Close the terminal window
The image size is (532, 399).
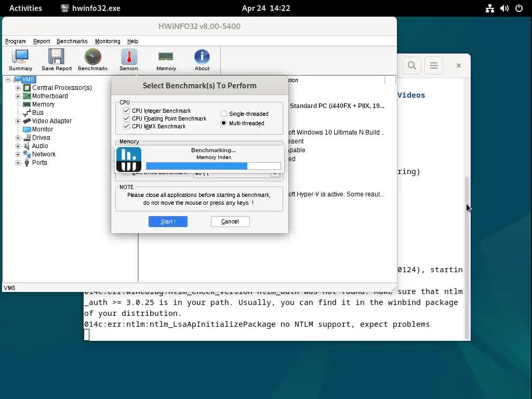pos(458,65)
